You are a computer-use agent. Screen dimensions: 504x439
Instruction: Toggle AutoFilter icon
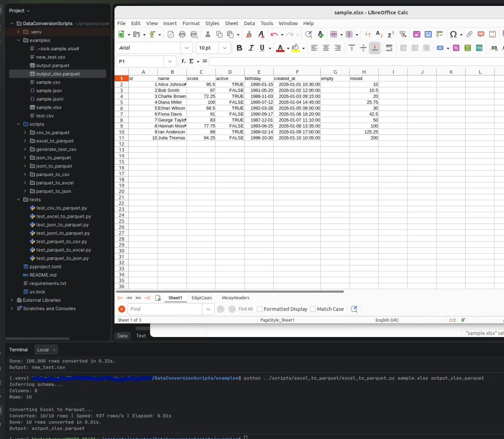point(403,34)
